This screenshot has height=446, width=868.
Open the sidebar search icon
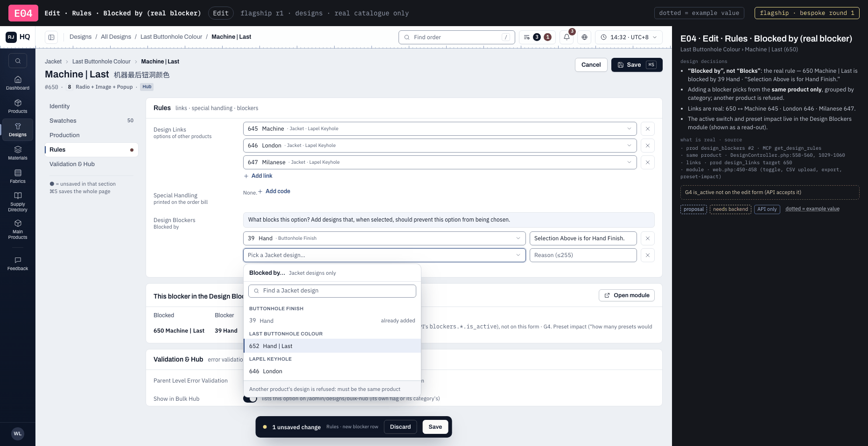point(18,61)
